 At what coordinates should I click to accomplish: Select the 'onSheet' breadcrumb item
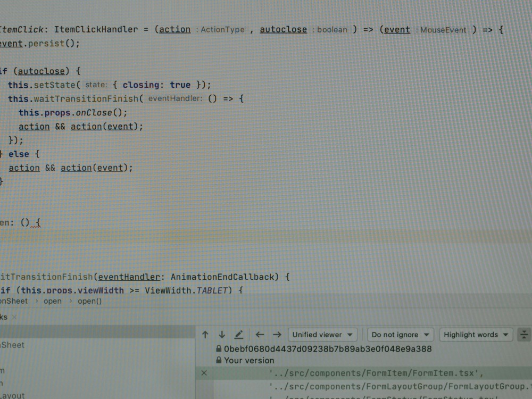pos(14,301)
